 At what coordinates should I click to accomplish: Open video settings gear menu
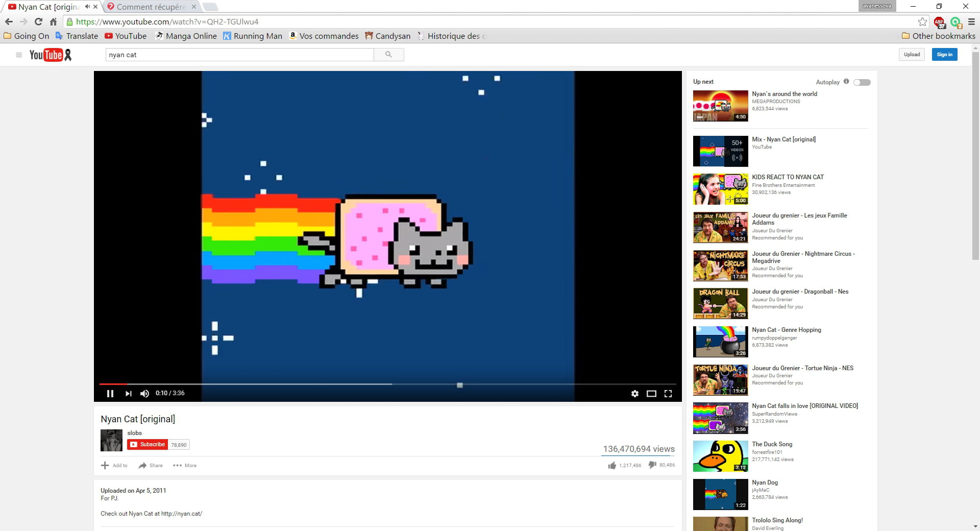tap(635, 394)
